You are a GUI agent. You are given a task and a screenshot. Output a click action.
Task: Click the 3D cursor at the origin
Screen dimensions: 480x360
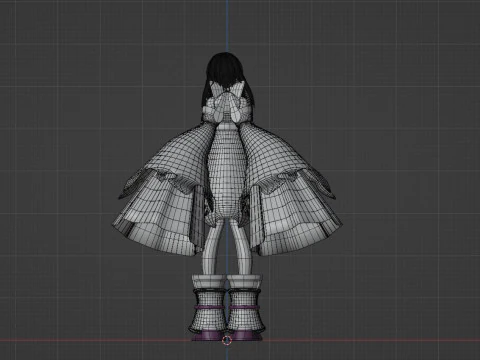point(227,340)
